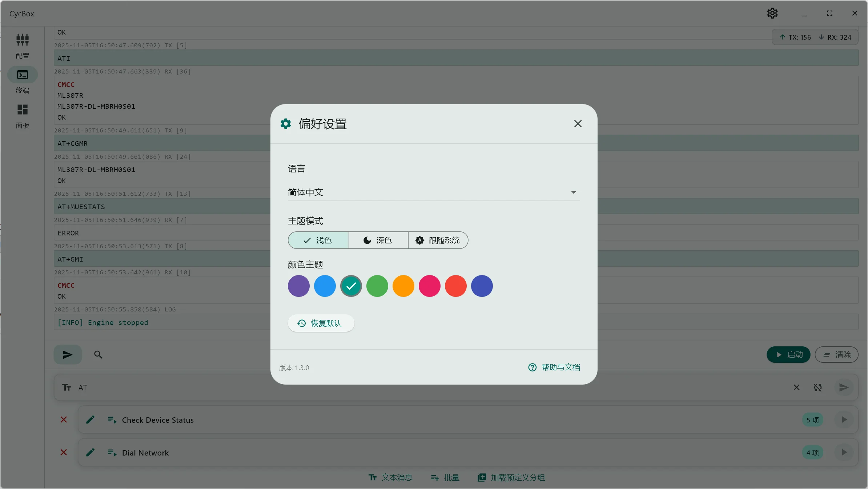Select the 浅色 light theme mode

click(318, 240)
